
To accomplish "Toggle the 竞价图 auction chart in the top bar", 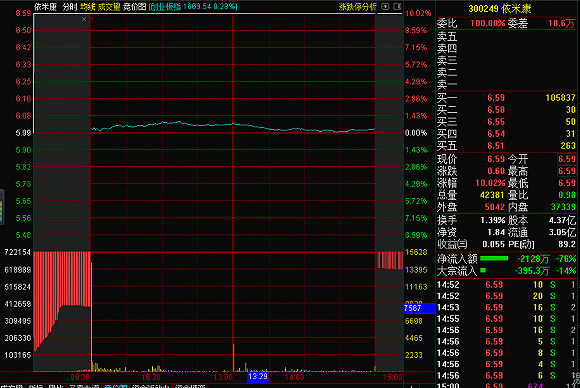I will click(134, 7).
